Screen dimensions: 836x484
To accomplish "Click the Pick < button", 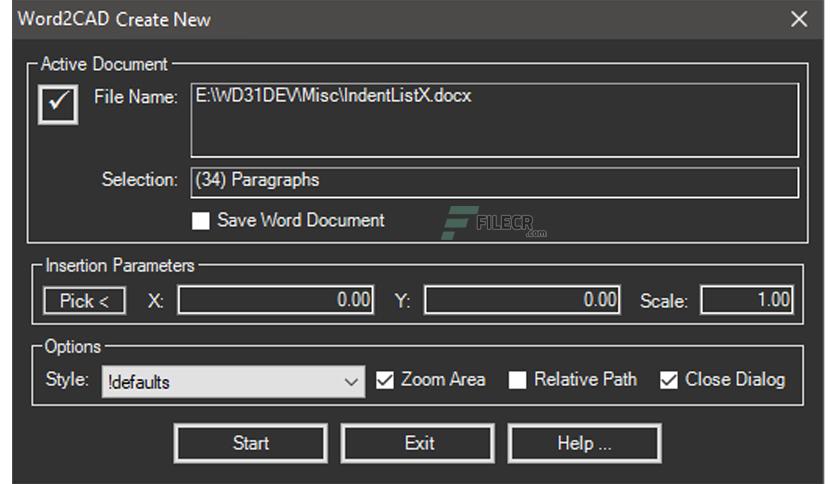I will coord(84,301).
